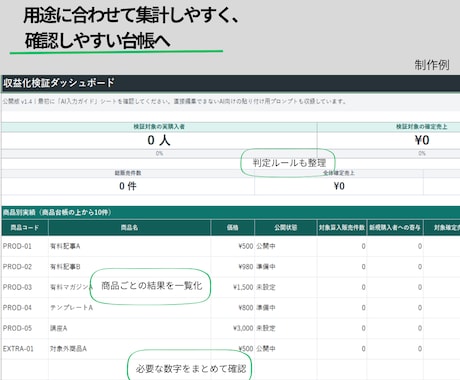460x380 pixels.
Task: Select the EXTRA-01 product code cell
Action: [25, 349]
